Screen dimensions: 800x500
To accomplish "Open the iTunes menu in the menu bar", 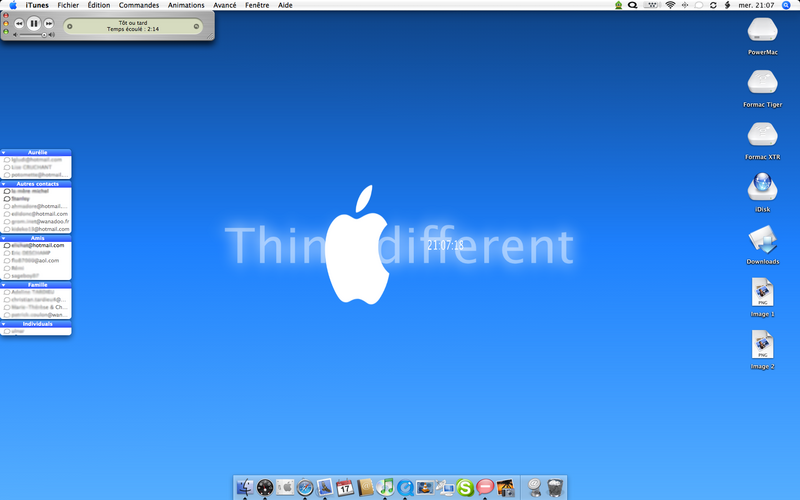I will click(x=37, y=5).
